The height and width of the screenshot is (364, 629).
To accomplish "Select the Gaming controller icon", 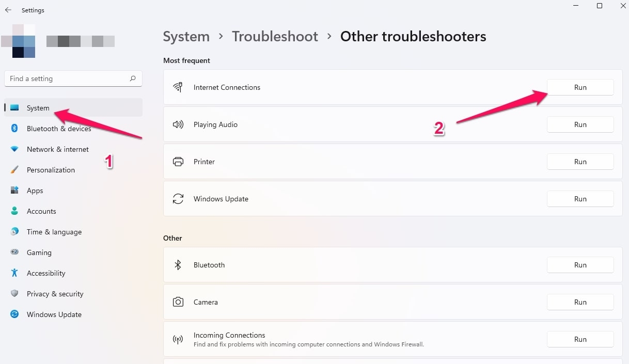I will 15,252.
